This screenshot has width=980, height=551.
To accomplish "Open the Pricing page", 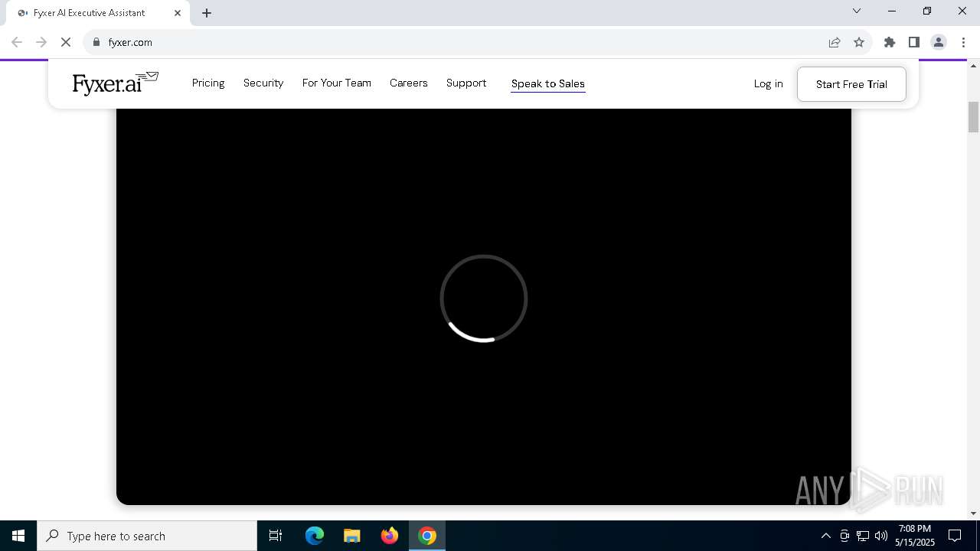I will click(x=208, y=83).
